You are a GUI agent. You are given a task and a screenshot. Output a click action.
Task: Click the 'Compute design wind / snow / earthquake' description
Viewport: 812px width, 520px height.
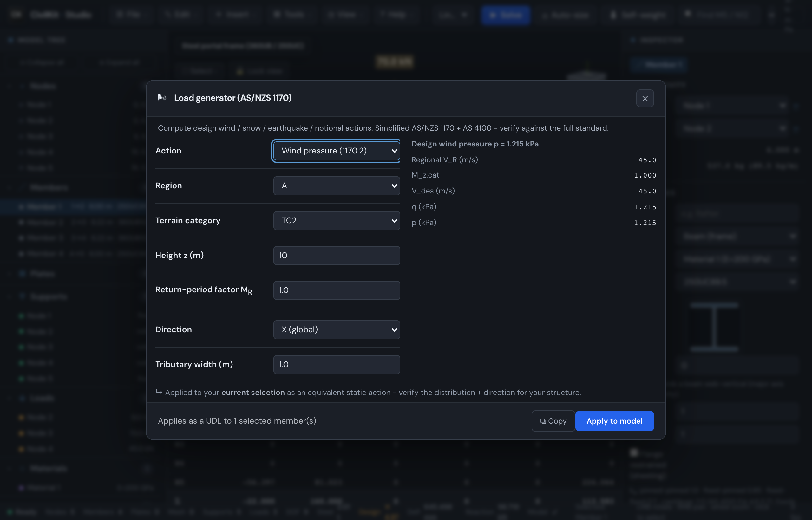pos(383,128)
